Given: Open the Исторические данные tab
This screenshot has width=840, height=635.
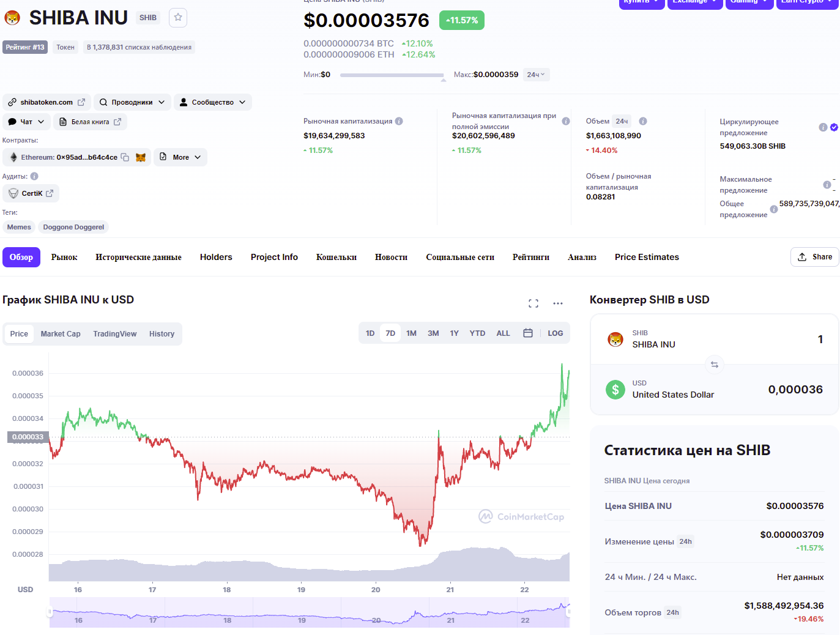Looking at the screenshot, I should click(138, 257).
